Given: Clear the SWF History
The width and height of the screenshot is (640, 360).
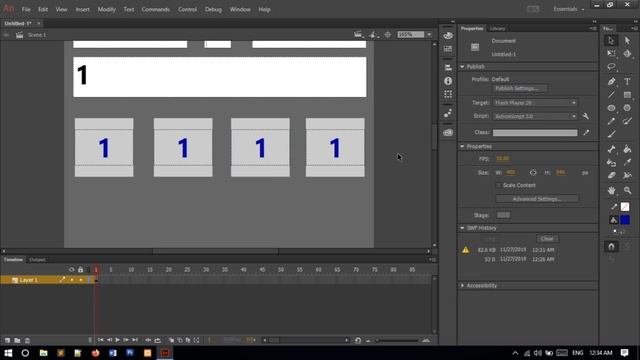Looking at the screenshot, I should [547, 239].
